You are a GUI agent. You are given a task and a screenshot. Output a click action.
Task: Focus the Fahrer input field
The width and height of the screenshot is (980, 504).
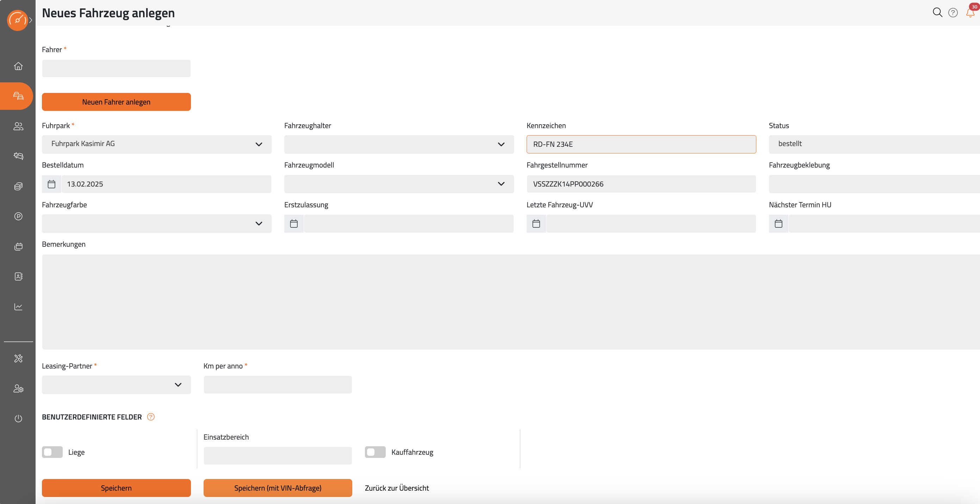coord(116,68)
